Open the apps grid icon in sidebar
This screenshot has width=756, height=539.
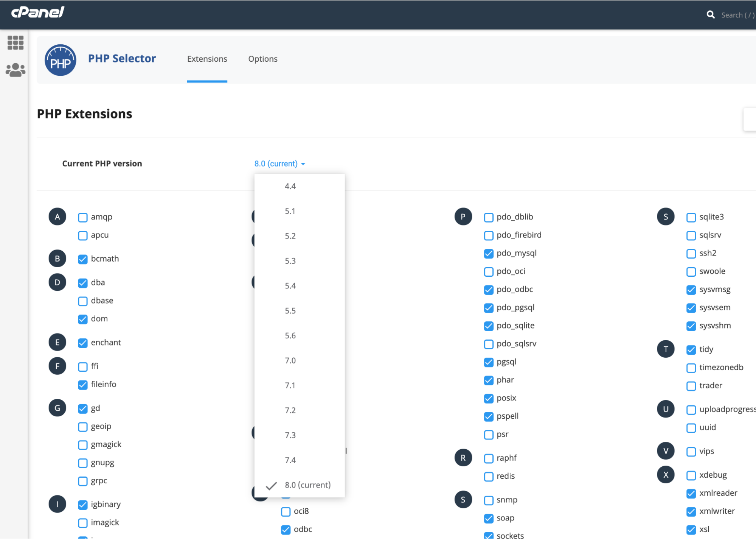(16, 43)
